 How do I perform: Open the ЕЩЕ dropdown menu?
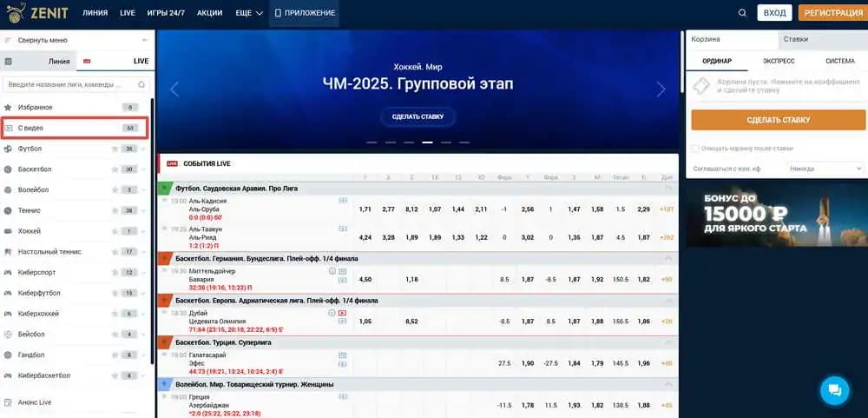[248, 13]
